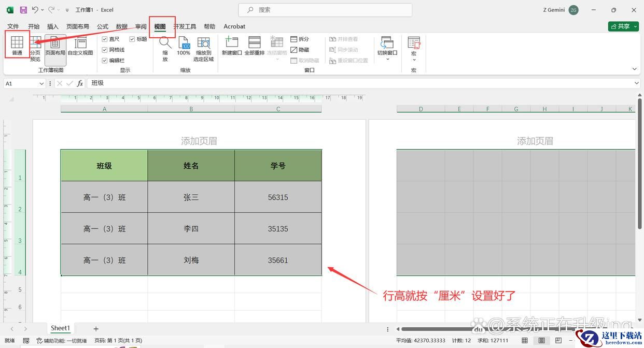Open New Window (新建窗口)

click(x=232, y=46)
